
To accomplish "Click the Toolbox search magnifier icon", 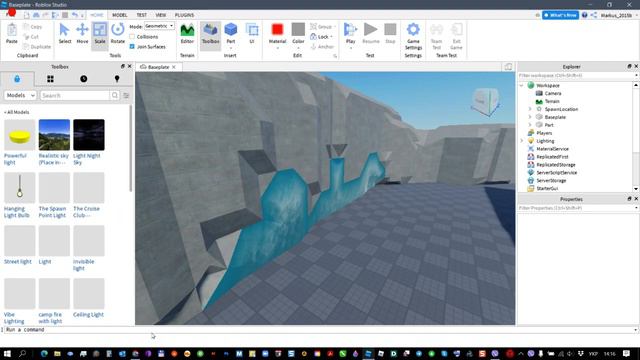I will click(x=115, y=95).
